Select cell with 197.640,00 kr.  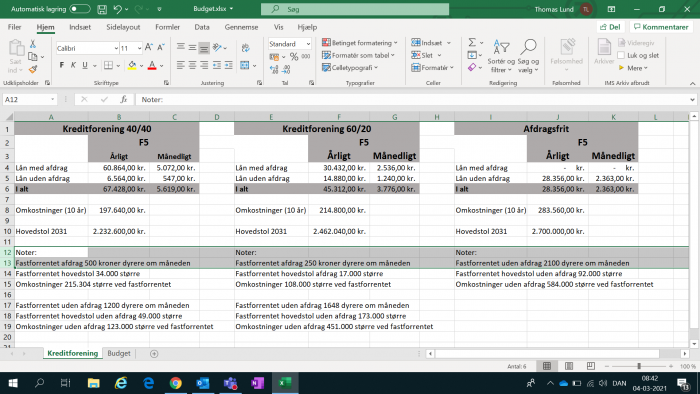coord(119,210)
